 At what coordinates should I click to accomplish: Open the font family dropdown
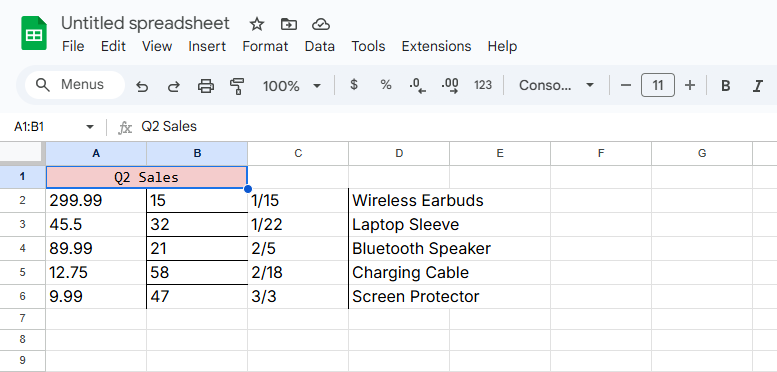pos(556,85)
